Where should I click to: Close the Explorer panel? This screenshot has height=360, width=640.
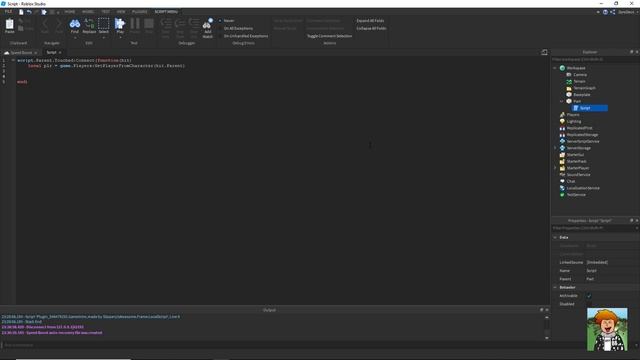[637, 52]
